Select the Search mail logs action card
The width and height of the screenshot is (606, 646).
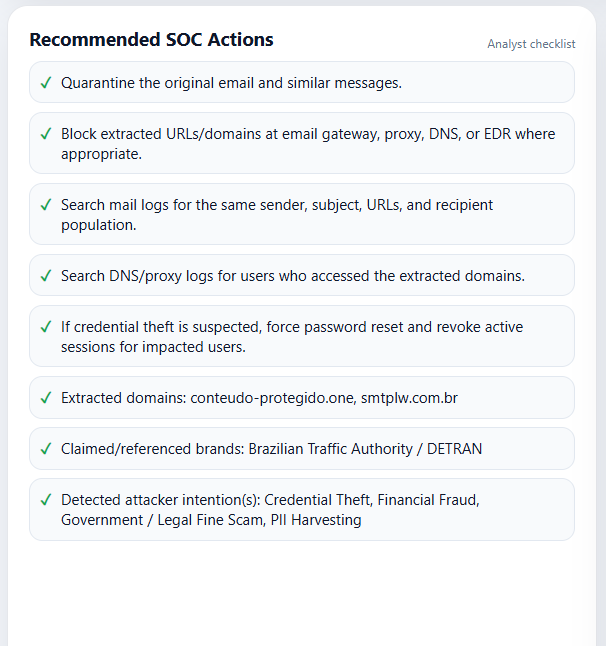tap(302, 214)
